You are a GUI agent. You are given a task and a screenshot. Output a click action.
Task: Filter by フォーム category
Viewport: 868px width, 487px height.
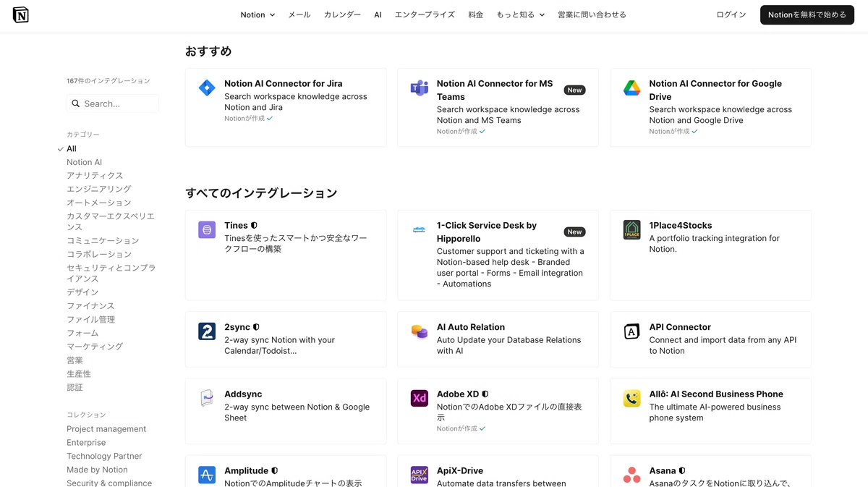coord(82,333)
